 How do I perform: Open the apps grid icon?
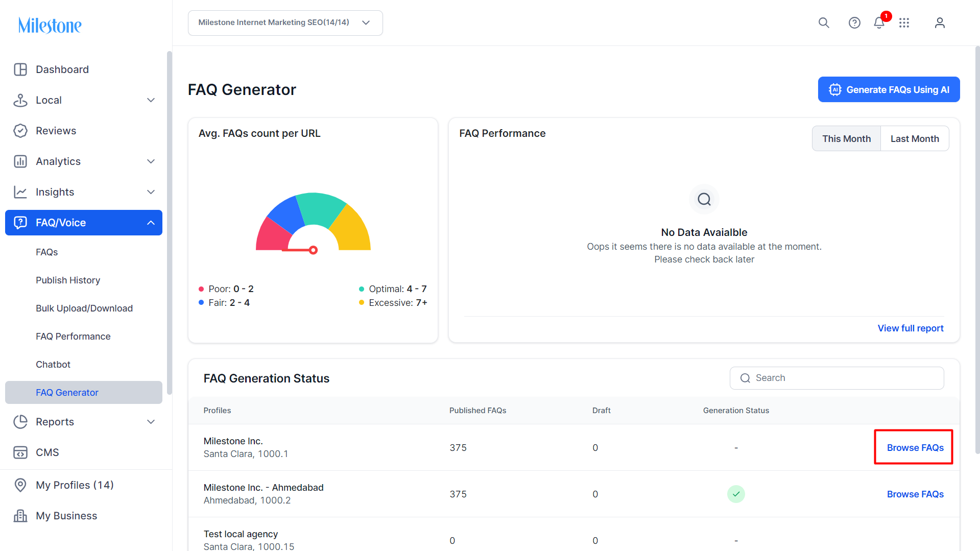tap(904, 23)
